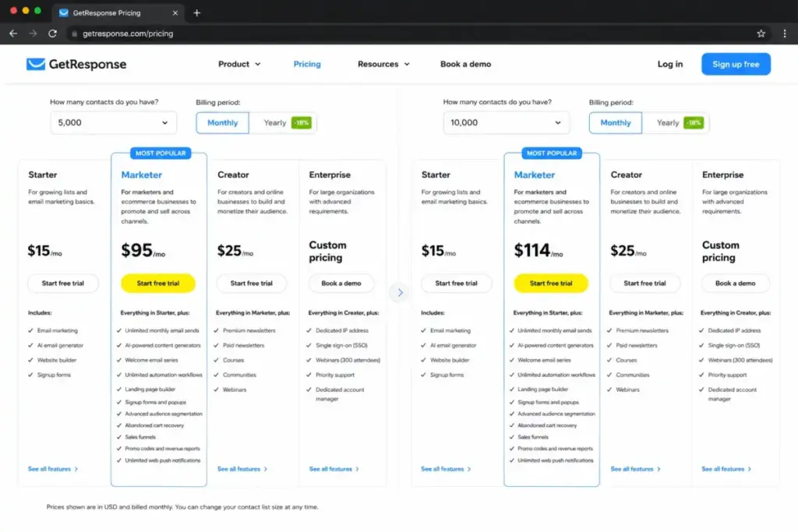Start Creator free trial in the 10,000-contacts panel

pyautogui.click(x=644, y=284)
